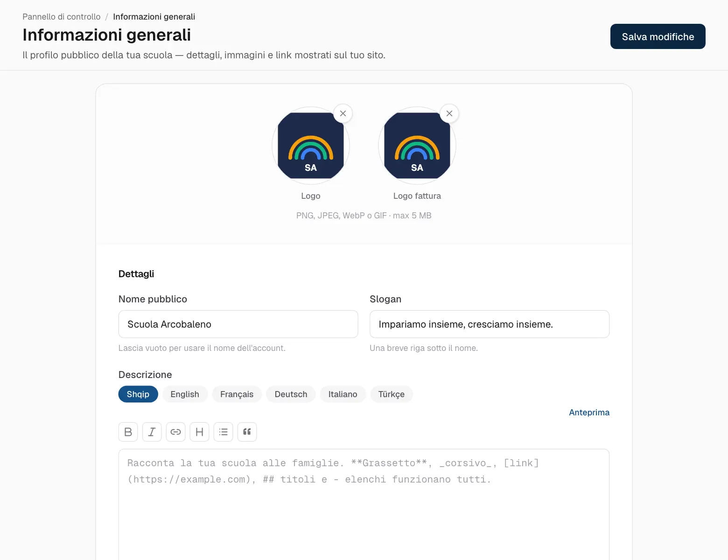Viewport: 728px width, 560px height.
Task: Click the Lascia vuoto helper text
Action: 202,348
